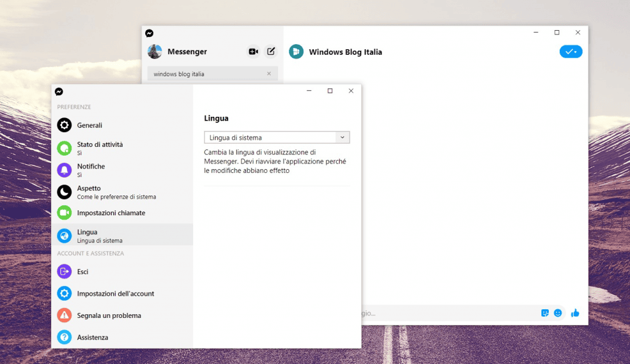Screen dimensions: 630x364
Task: Open Impostazioni chiamate section
Action: click(x=111, y=213)
